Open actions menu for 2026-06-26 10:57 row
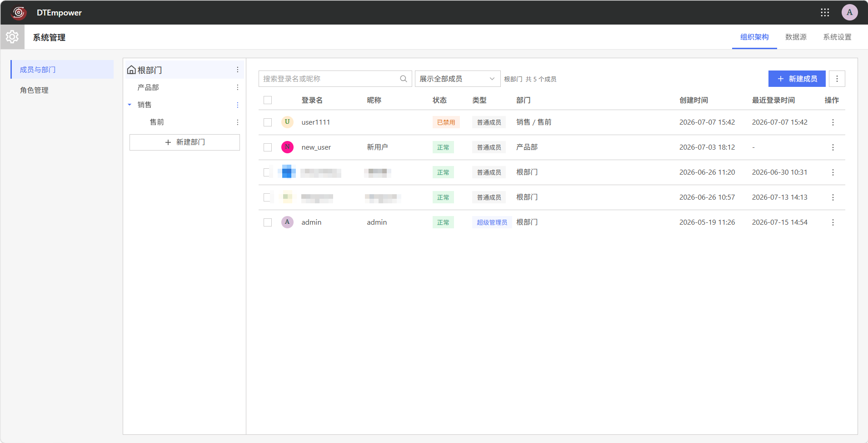 tap(833, 197)
